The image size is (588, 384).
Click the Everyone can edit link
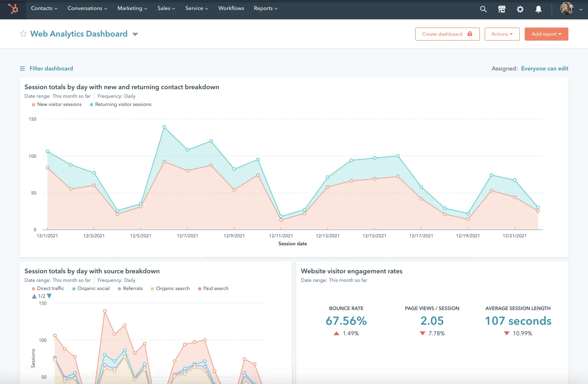click(545, 68)
